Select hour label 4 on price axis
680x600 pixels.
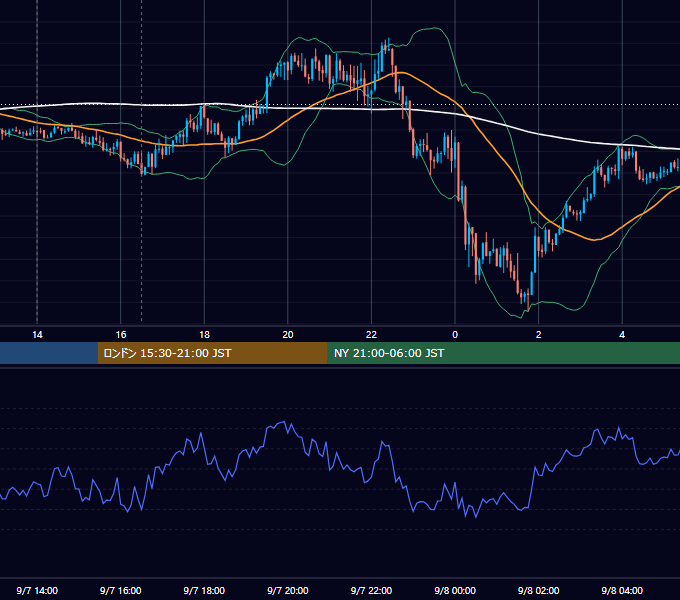pos(622,335)
